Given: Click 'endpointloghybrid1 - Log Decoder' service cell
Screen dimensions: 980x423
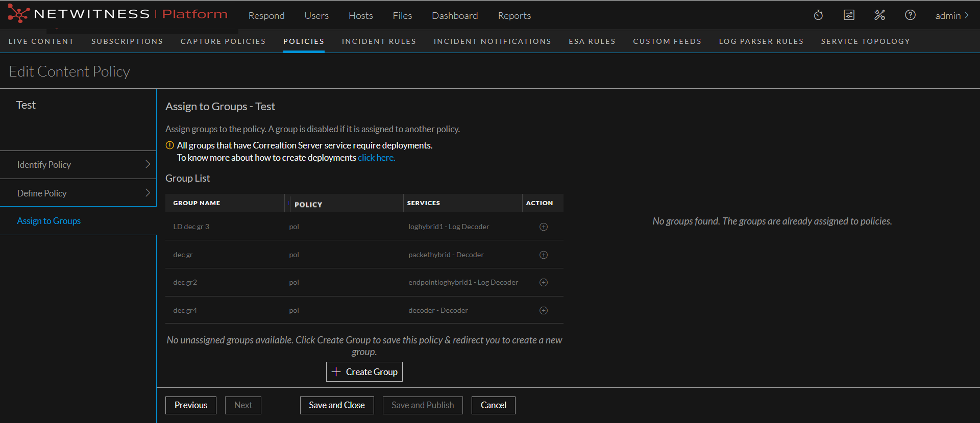Looking at the screenshot, I should tap(463, 282).
